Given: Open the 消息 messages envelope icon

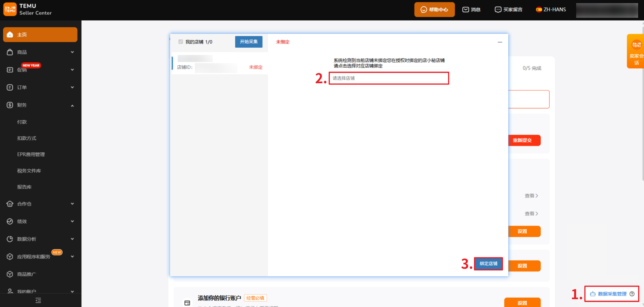Looking at the screenshot, I should click(x=465, y=10).
